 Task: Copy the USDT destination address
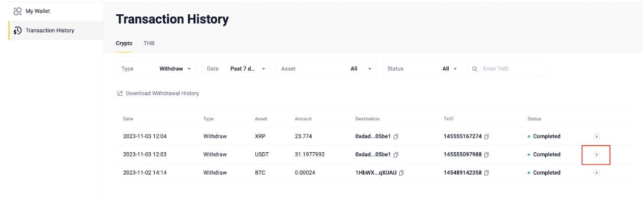pos(396,155)
